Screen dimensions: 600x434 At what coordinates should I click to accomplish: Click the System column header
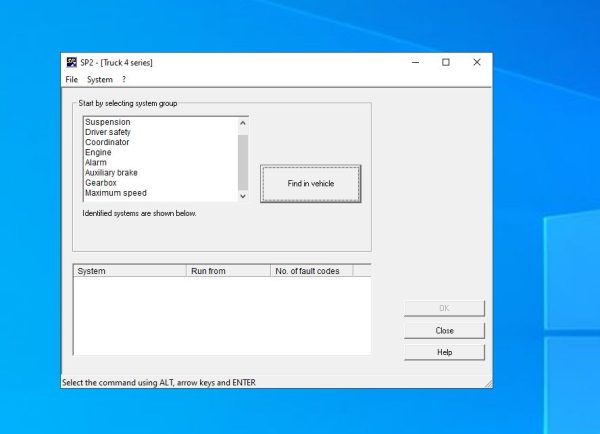pyautogui.click(x=130, y=271)
